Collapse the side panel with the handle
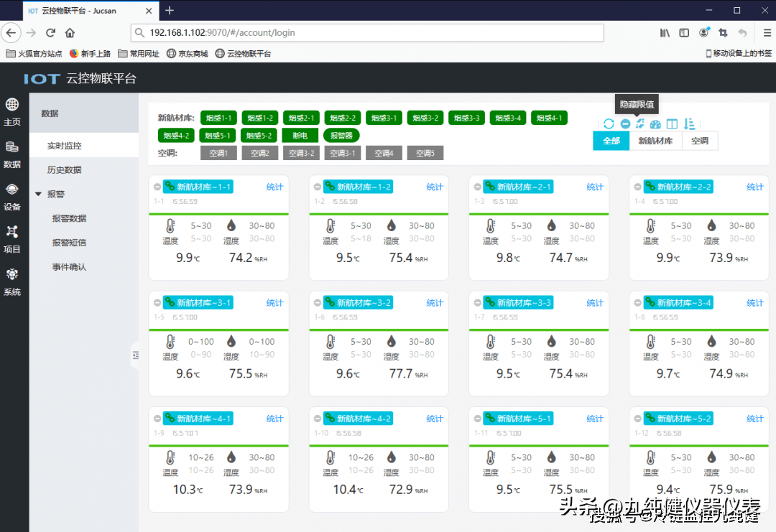This screenshot has height=532, width=776. click(135, 355)
